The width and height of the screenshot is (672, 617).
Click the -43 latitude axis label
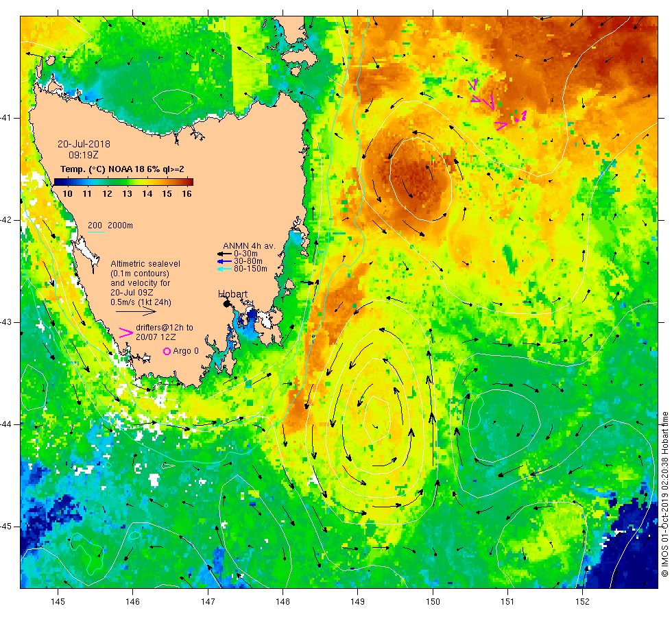[6, 322]
